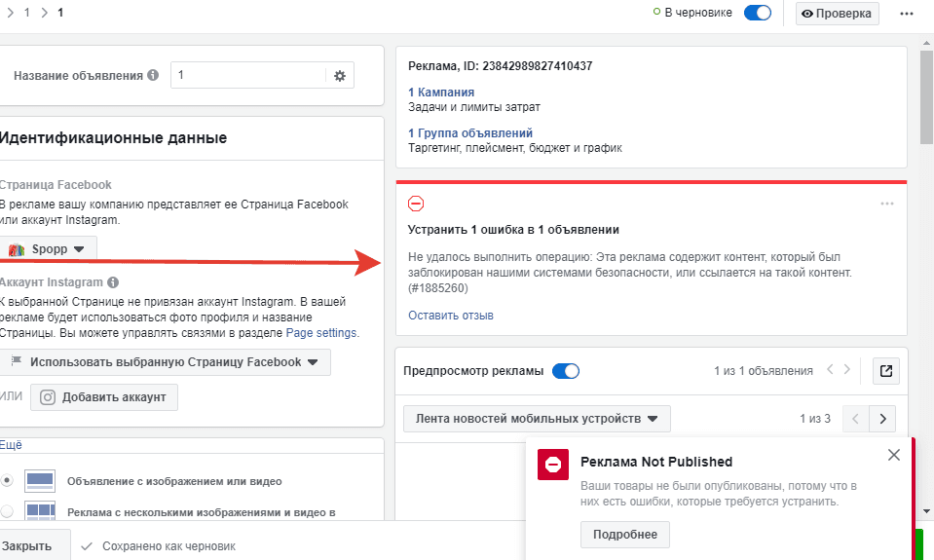Open the 1 Группа объявлений link
This screenshot has width=934, height=560.
click(470, 132)
